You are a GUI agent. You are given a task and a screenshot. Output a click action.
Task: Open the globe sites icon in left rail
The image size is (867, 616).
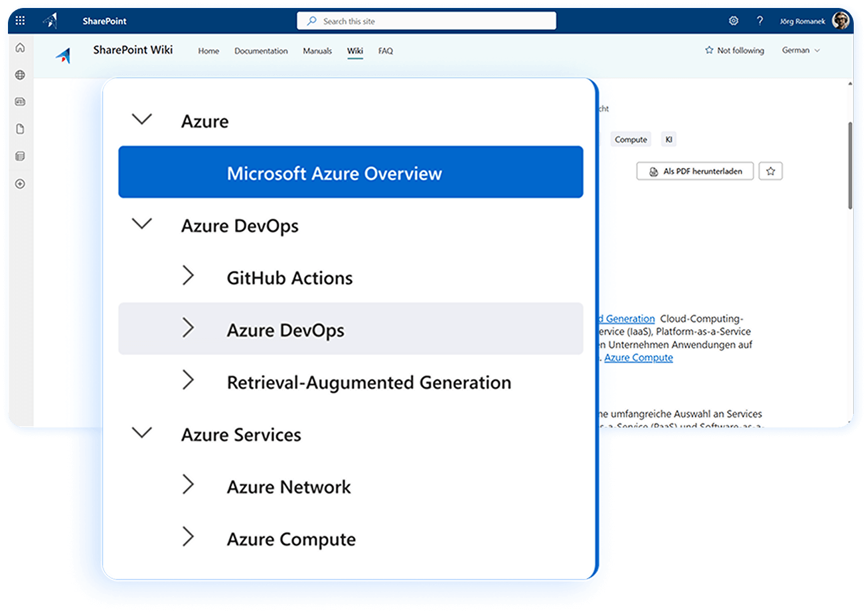click(20, 75)
